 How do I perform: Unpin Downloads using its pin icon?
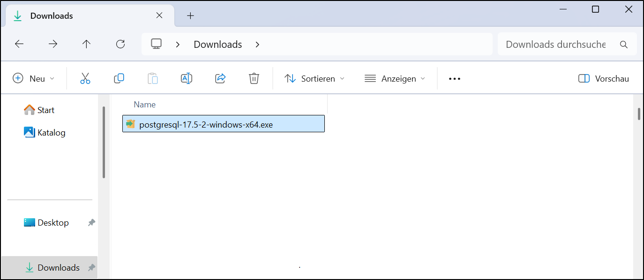[91, 268]
